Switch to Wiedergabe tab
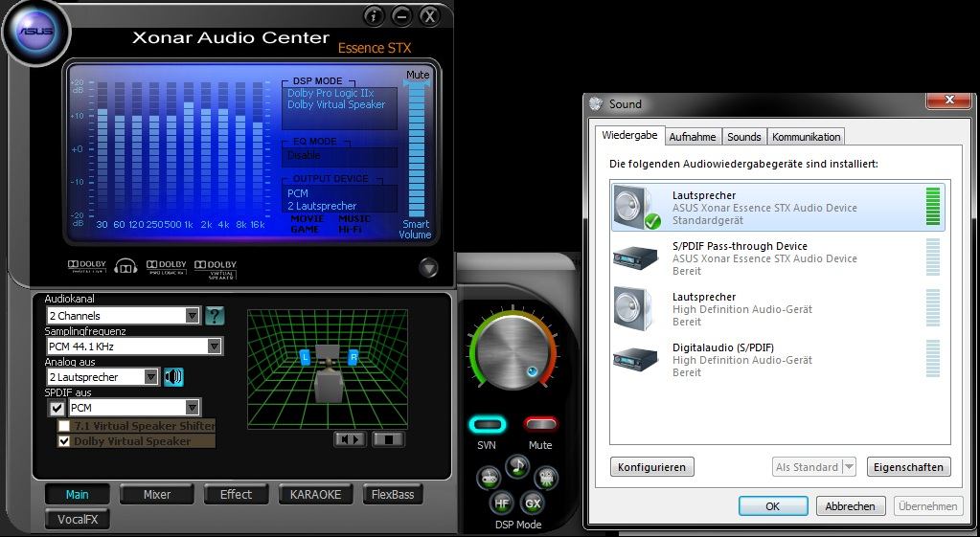 pyautogui.click(x=629, y=136)
